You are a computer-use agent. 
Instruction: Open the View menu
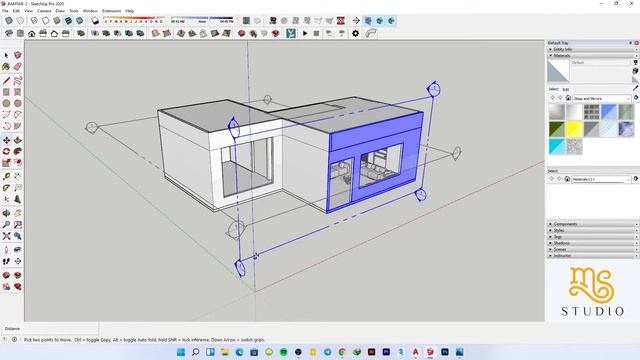click(x=28, y=11)
